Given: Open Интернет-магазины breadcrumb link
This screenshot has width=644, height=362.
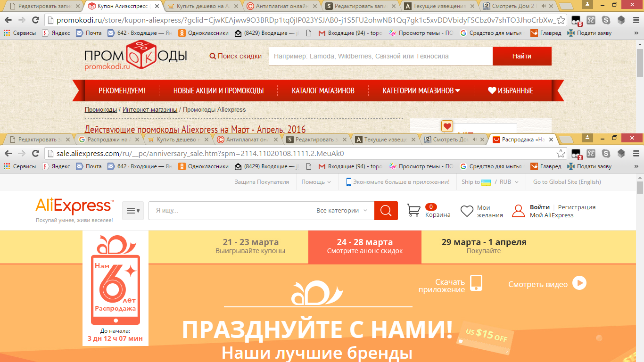Looking at the screenshot, I should (x=150, y=109).
